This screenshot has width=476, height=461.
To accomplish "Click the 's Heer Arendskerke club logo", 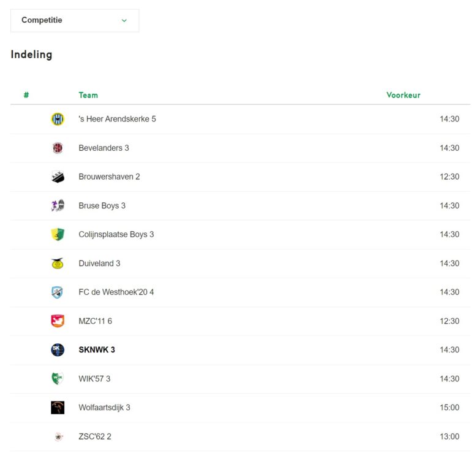I will coord(58,119).
